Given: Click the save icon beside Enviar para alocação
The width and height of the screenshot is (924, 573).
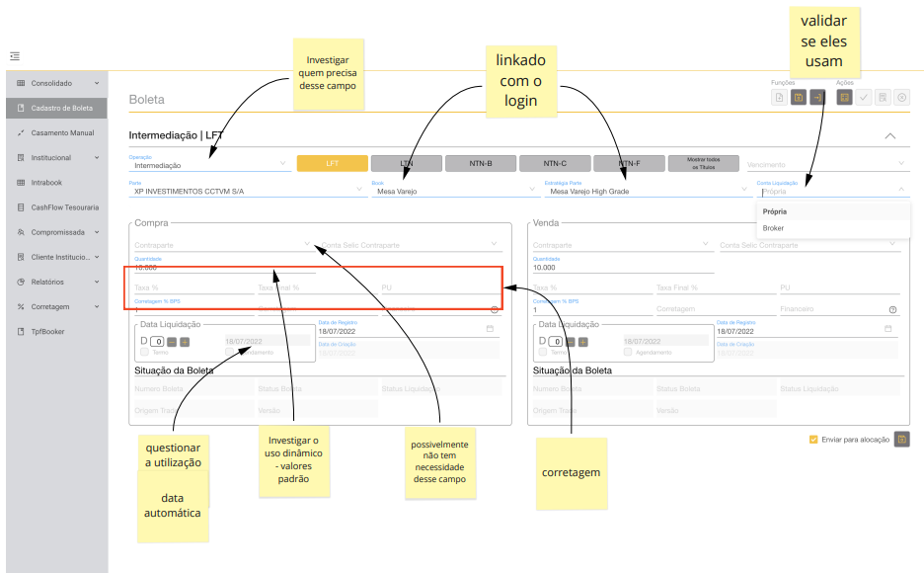Looking at the screenshot, I should (901, 440).
